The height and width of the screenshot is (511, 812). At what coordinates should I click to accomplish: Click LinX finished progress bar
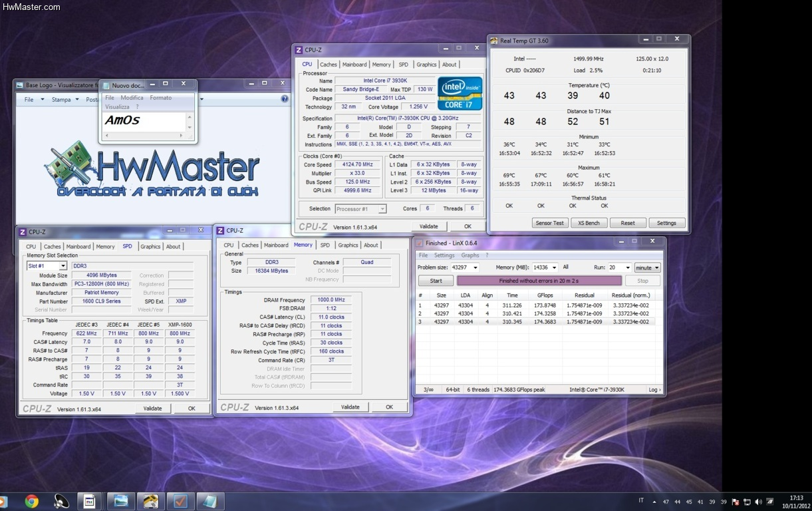pyautogui.click(x=539, y=281)
